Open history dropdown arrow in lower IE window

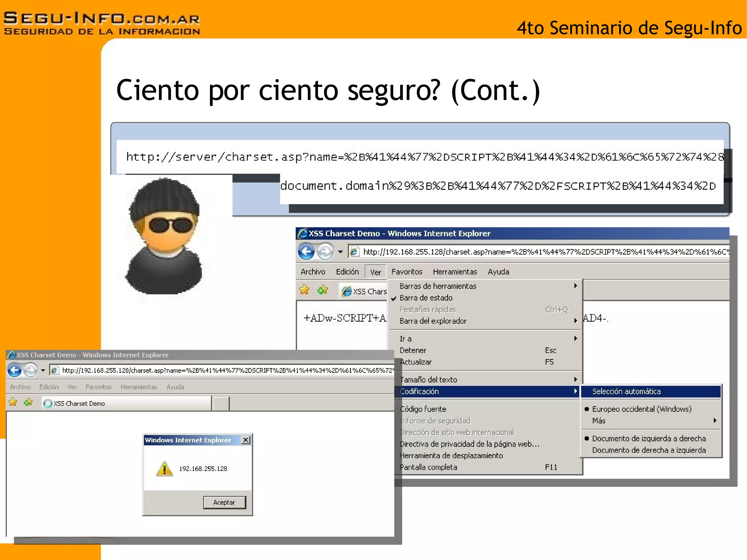43,370
